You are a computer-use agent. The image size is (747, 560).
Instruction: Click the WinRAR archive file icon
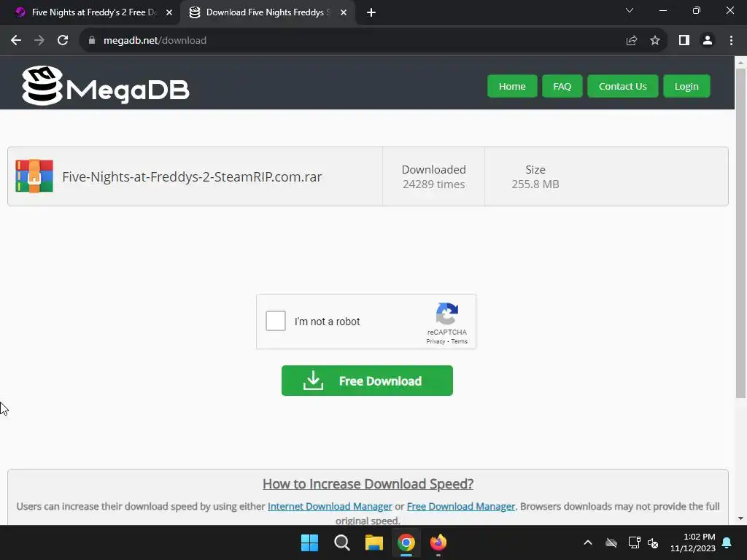tap(34, 176)
